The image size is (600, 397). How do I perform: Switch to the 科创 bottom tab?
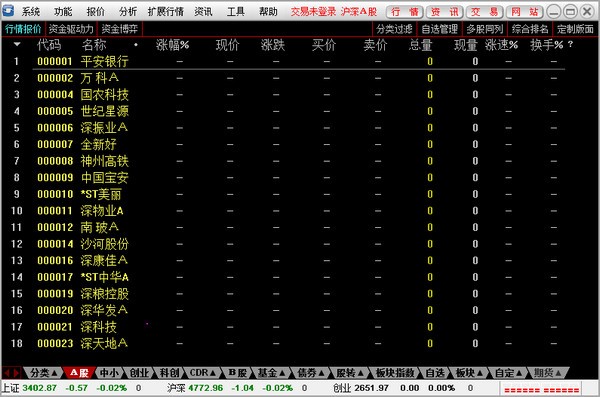(169, 372)
